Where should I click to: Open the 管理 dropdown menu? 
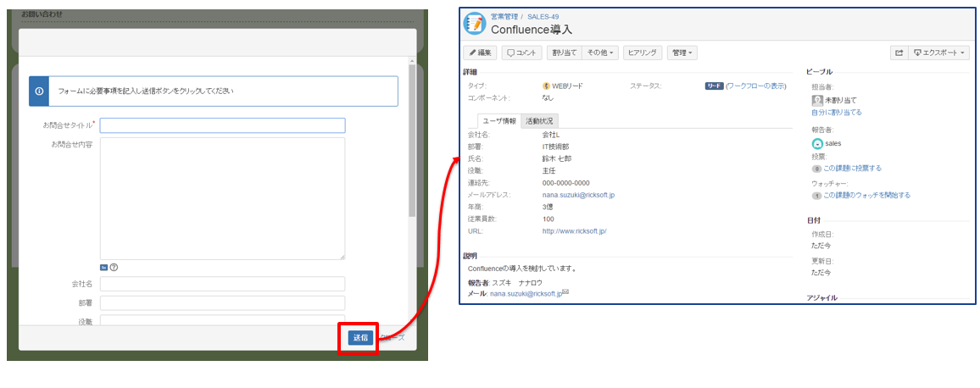(x=682, y=53)
